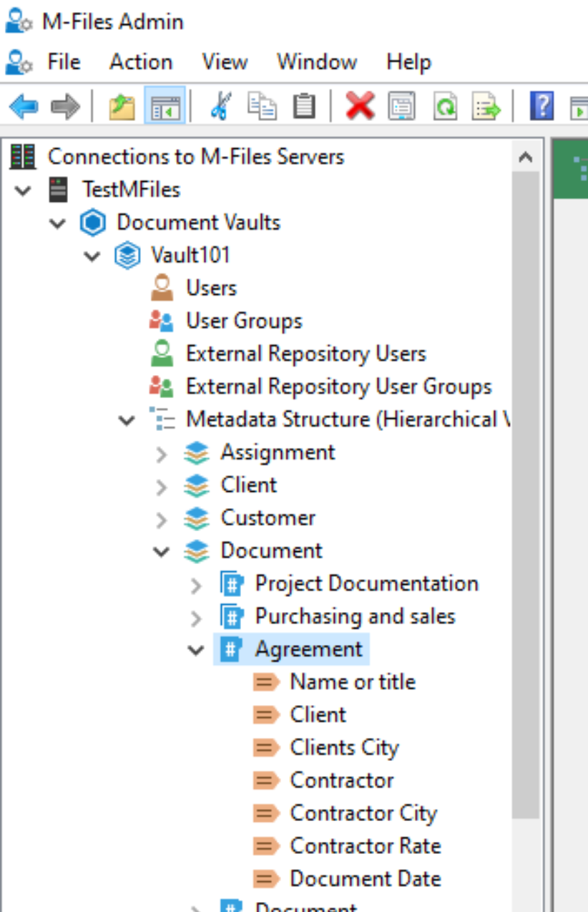Collapse the Agreement class node

196,651
